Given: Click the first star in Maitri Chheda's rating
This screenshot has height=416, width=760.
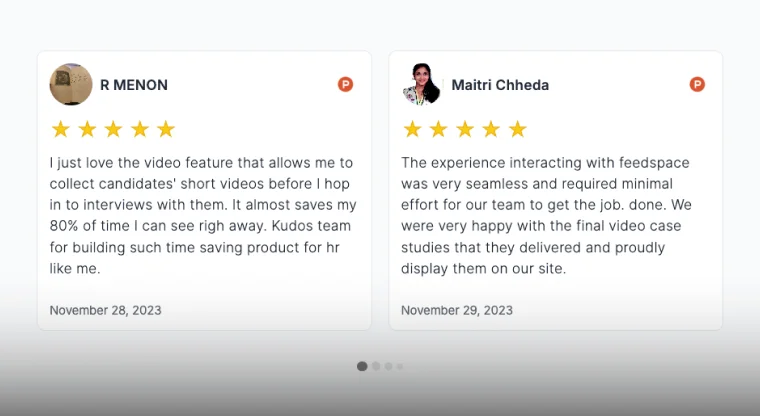Looking at the screenshot, I should 412,129.
